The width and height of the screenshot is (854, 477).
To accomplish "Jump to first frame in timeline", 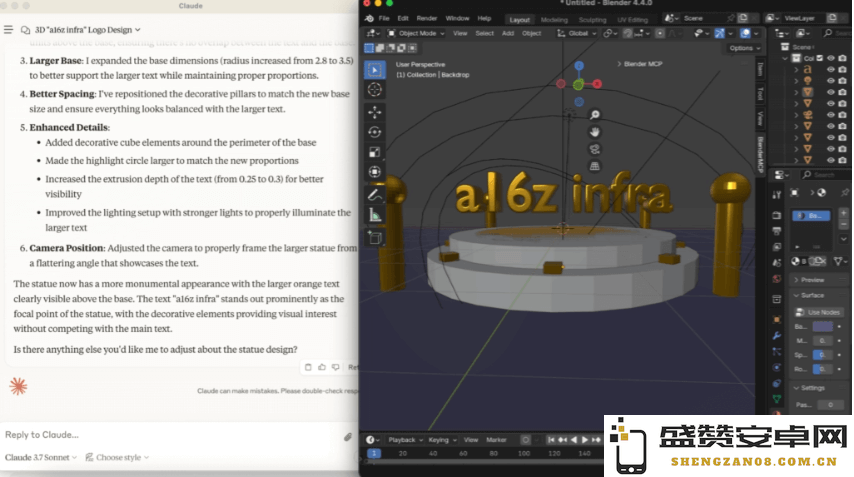I will (x=551, y=439).
